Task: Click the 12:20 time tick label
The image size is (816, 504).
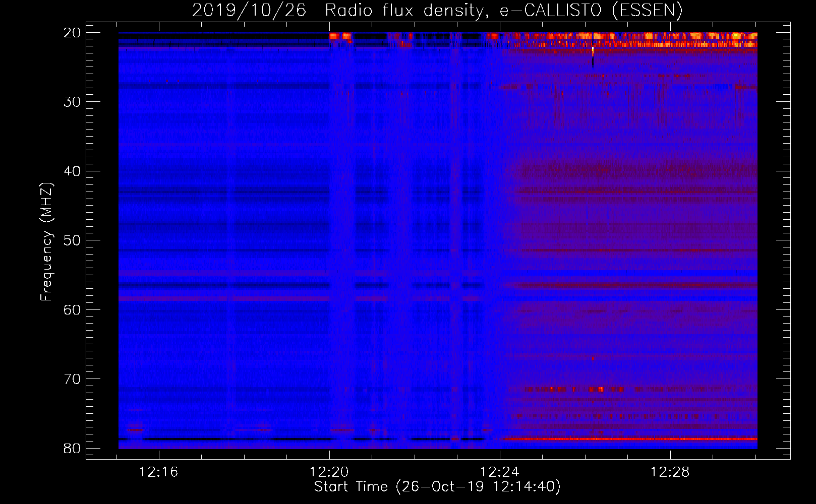Action: (329, 472)
